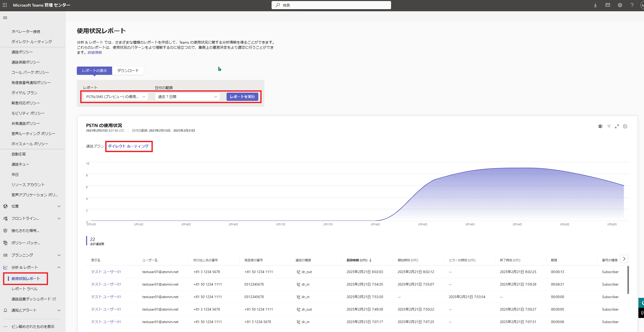Open 緊急対応ポリシー in sidebar
Screen dimensions: 644x332
pos(26,103)
